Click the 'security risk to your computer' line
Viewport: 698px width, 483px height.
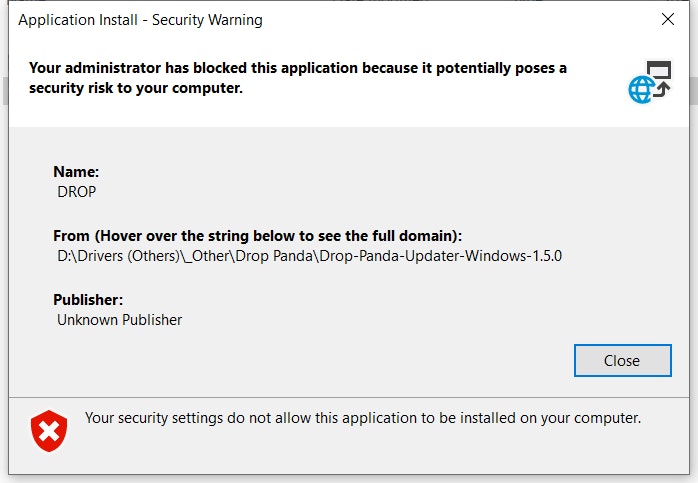click(x=136, y=88)
